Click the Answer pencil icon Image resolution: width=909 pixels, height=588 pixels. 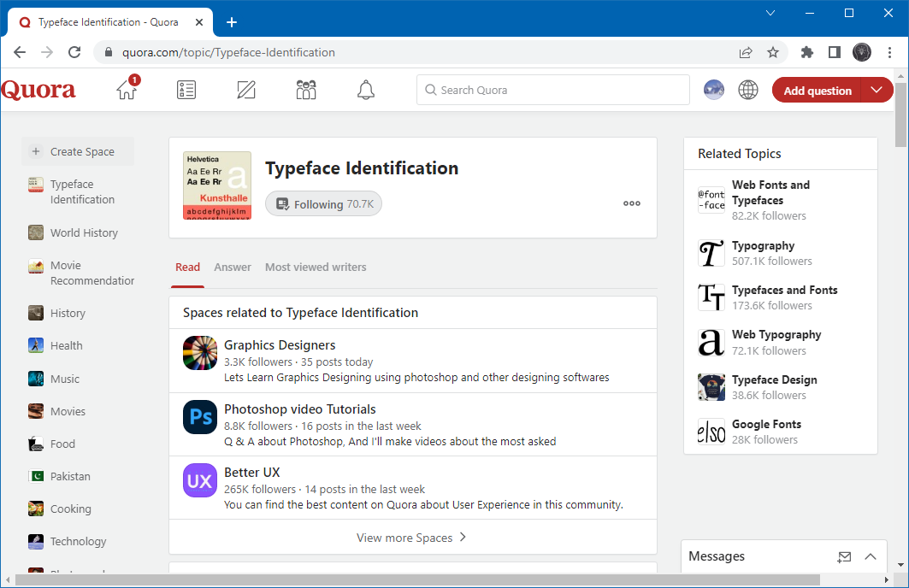click(x=246, y=90)
